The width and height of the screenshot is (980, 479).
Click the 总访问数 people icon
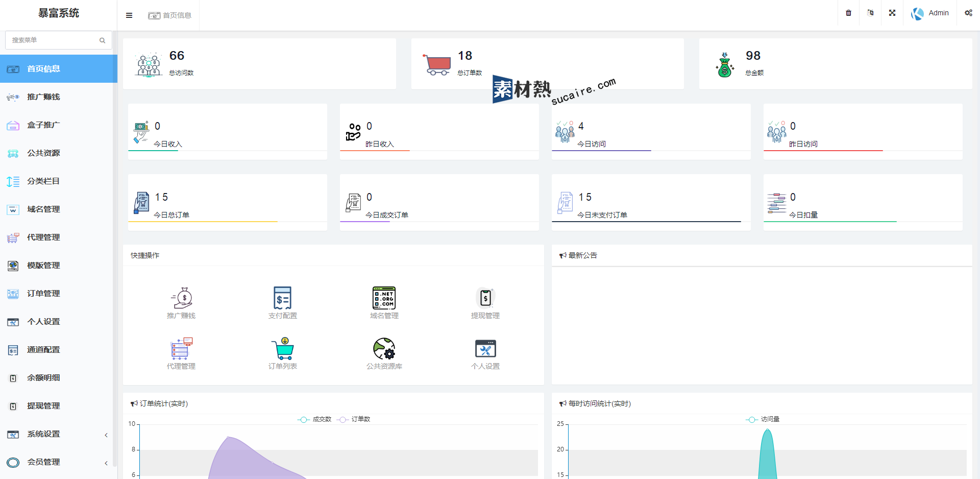149,65
